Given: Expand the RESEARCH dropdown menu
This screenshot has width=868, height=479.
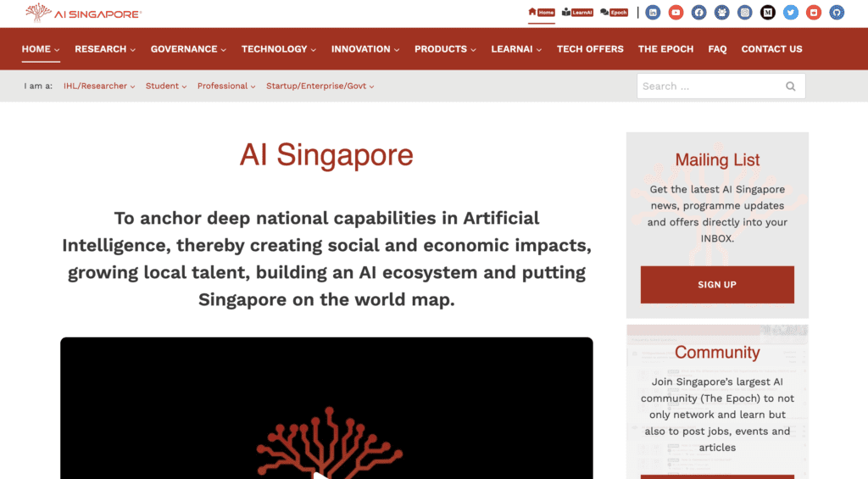Looking at the screenshot, I should (x=105, y=49).
